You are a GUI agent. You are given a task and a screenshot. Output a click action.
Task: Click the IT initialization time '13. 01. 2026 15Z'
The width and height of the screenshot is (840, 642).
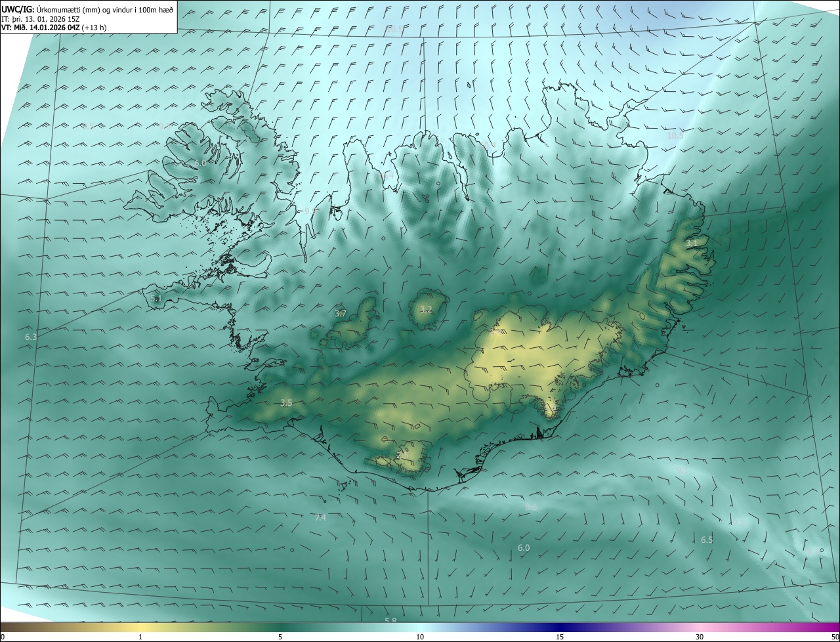click(51, 18)
